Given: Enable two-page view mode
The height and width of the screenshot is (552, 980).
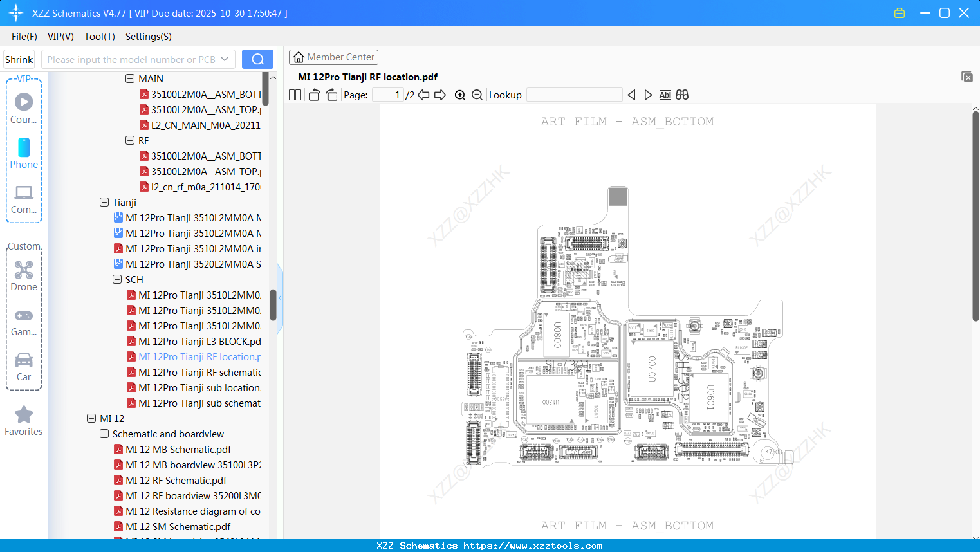Looking at the screenshot, I should (x=294, y=95).
